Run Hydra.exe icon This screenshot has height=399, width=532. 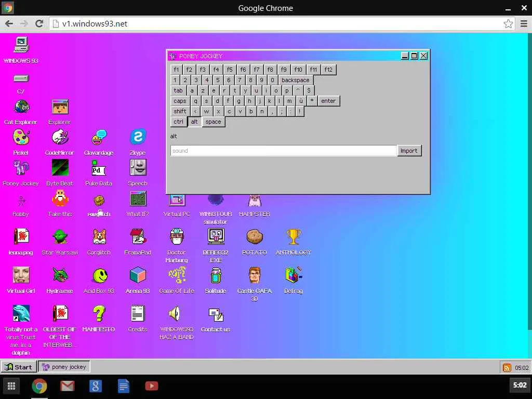pyautogui.click(x=60, y=275)
